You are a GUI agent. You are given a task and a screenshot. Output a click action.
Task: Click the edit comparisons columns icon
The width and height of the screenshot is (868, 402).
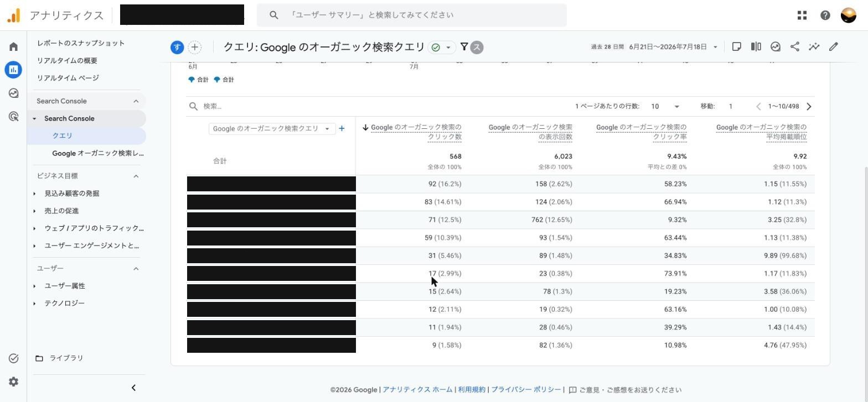[756, 47]
